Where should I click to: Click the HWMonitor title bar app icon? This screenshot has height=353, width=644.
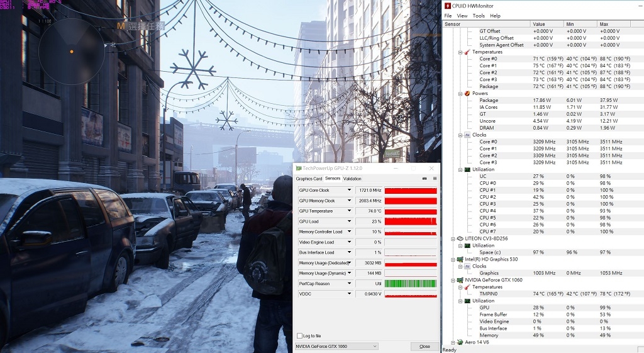click(x=447, y=6)
